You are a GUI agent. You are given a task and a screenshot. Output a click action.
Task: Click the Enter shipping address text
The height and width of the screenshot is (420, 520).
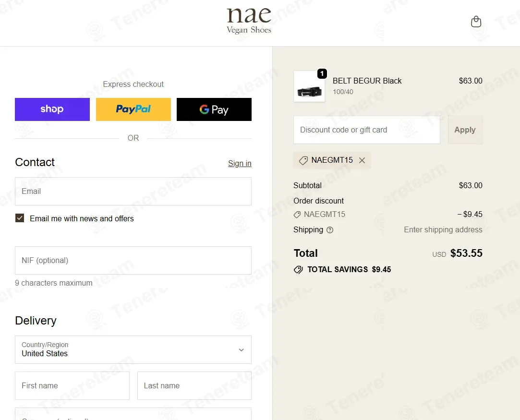(443, 230)
